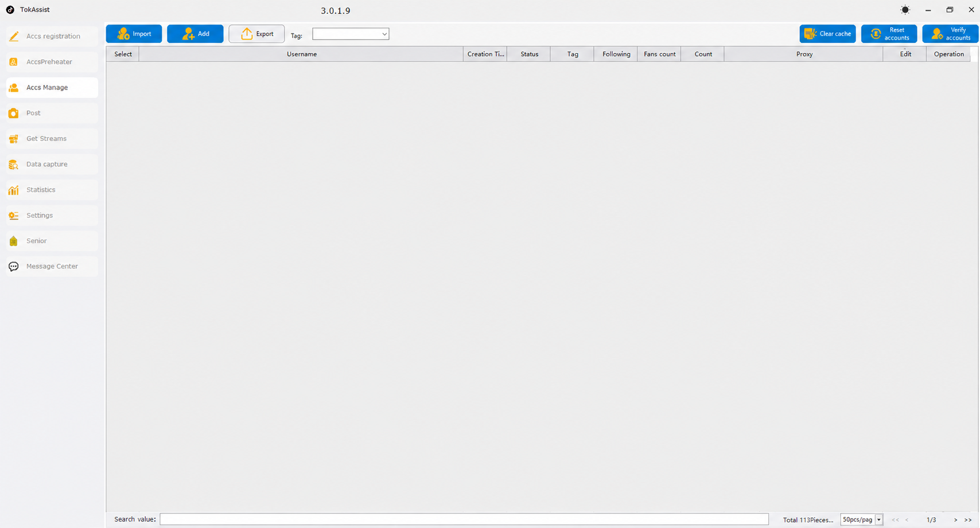This screenshot has width=980, height=528.
Task: Click the Statistics chart icon
Action: (x=14, y=190)
